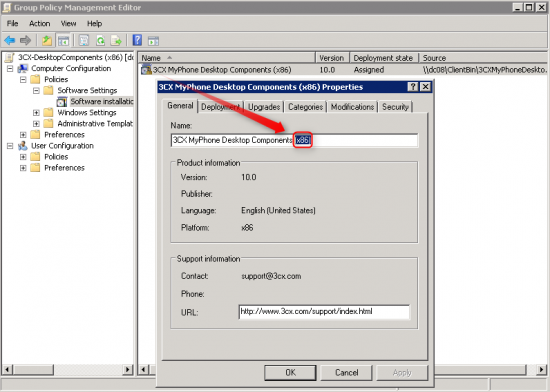The width and height of the screenshot is (550, 392).
Task: Click the Apply button
Action: [x=402, y=372]
